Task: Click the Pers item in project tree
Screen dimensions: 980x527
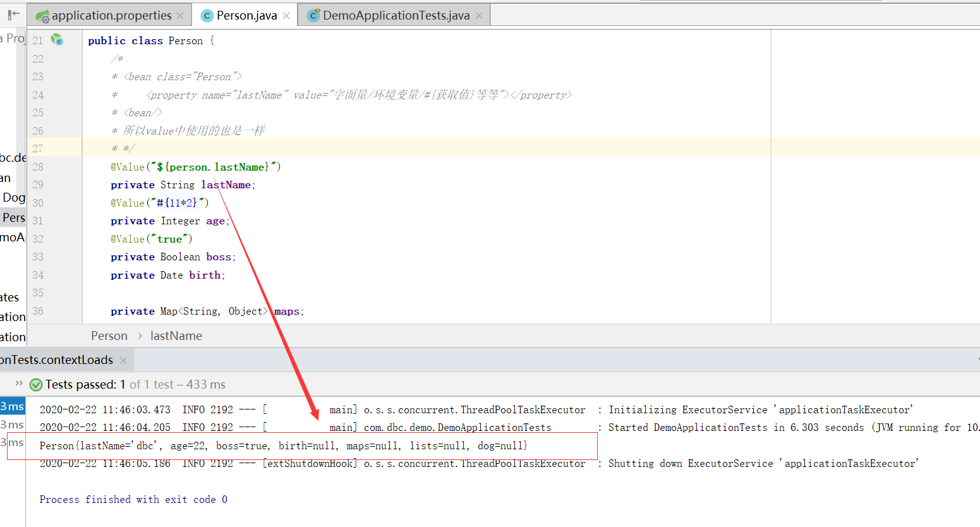Action: pos(13,217)
